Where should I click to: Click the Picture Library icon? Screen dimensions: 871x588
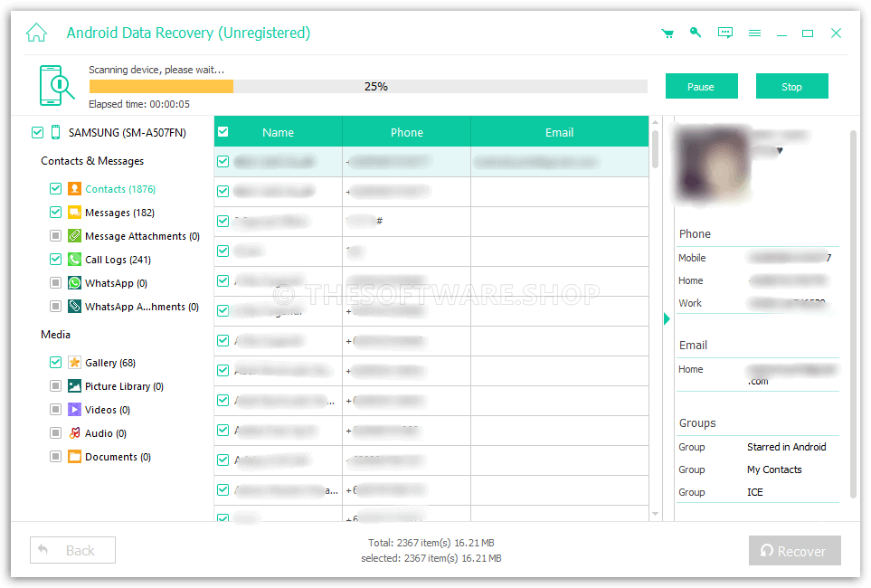coord(74,385)
